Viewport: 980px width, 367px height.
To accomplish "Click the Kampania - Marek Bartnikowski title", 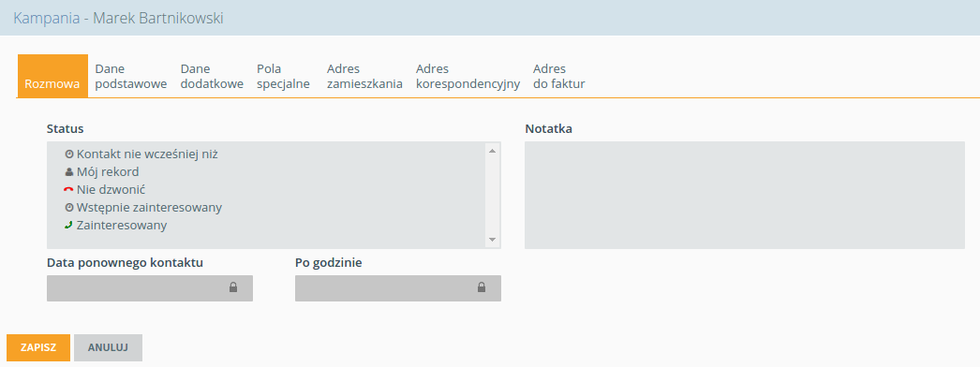I will pos(118,18).
